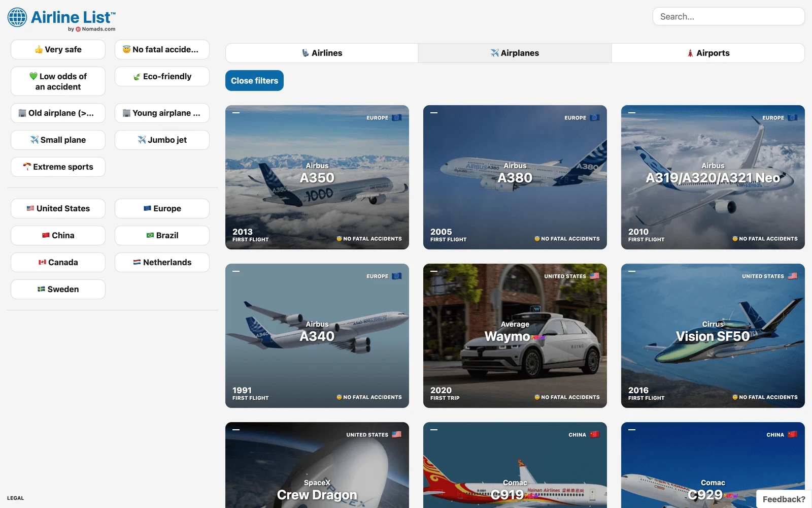Open the Cirrus Vision SF50 card
812x508 pixels.
(713, 336)
